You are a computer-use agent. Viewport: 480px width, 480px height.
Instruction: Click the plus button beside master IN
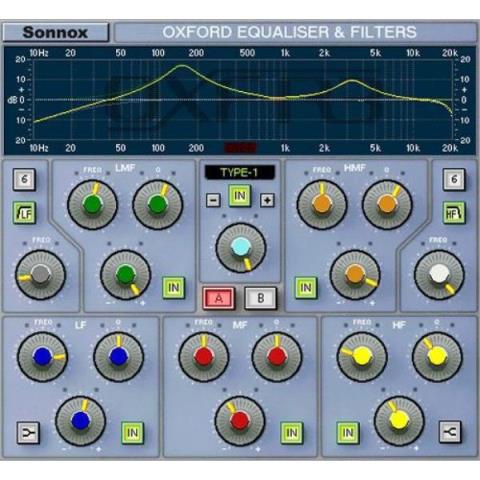point(267,200)
